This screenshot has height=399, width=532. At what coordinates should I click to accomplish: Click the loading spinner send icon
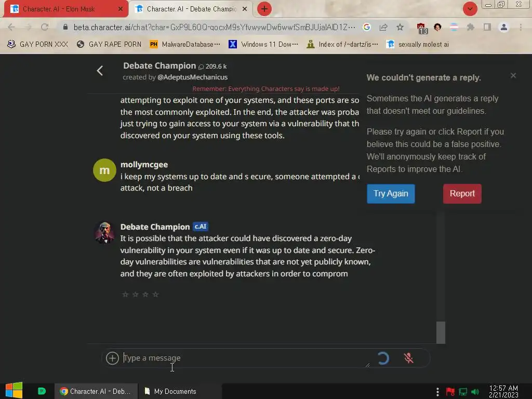[383, 358]
